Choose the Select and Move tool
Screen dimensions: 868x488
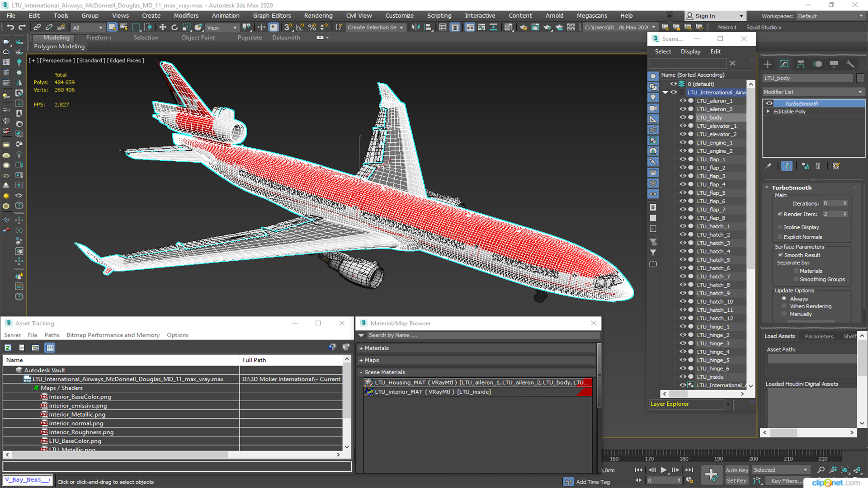pos(162,27)
